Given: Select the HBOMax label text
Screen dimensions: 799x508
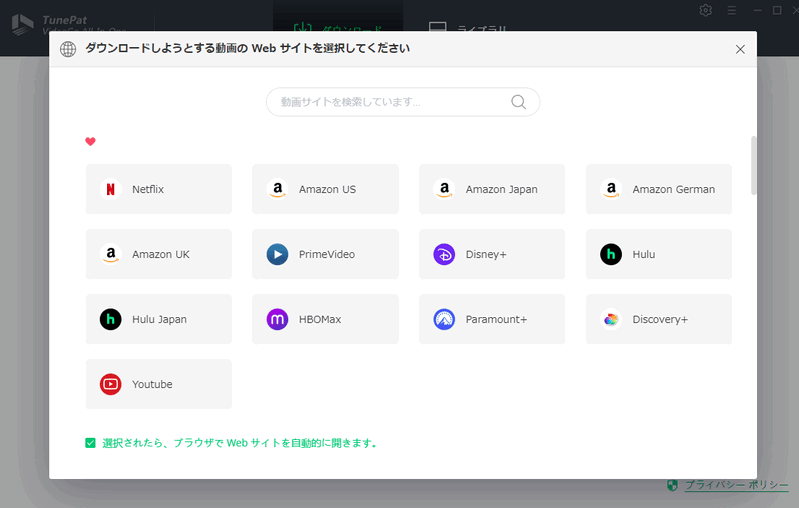Looking at the screenshot, I should (319, 319).
